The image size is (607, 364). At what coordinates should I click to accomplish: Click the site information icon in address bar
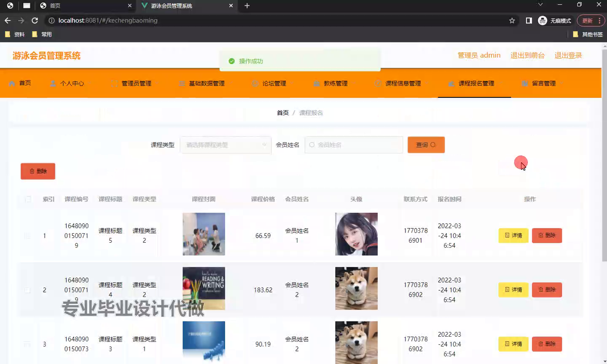click(x=51, y=20)
